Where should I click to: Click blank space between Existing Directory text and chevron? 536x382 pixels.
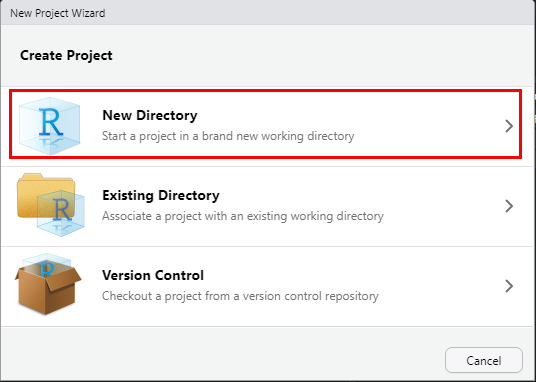pyautogui.click(x=444, y=206)
